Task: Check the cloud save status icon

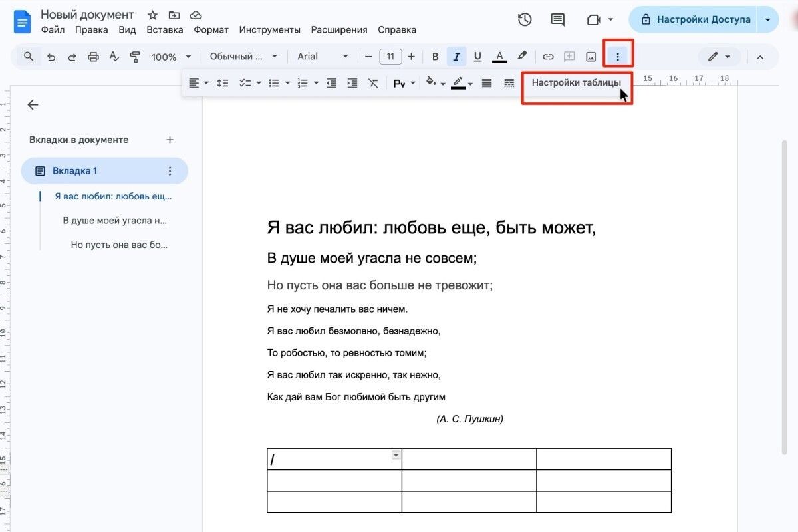Action: [x=196, y=15]
